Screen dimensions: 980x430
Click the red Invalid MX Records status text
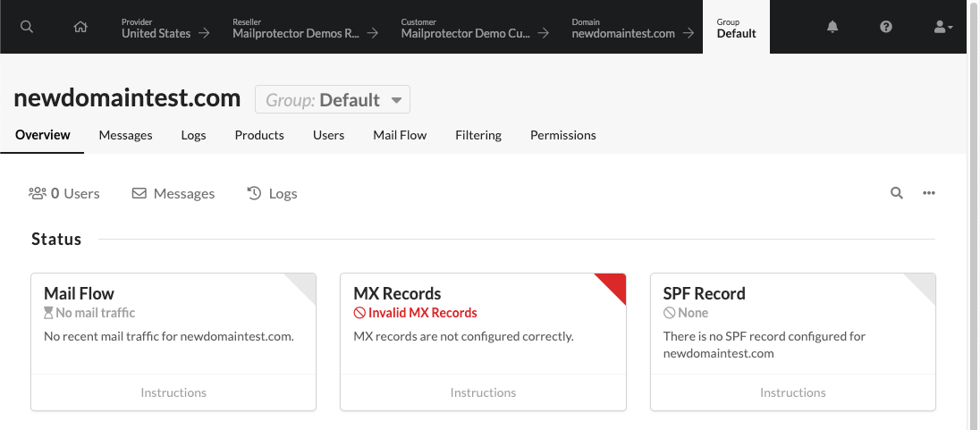(x=423, y=313)
